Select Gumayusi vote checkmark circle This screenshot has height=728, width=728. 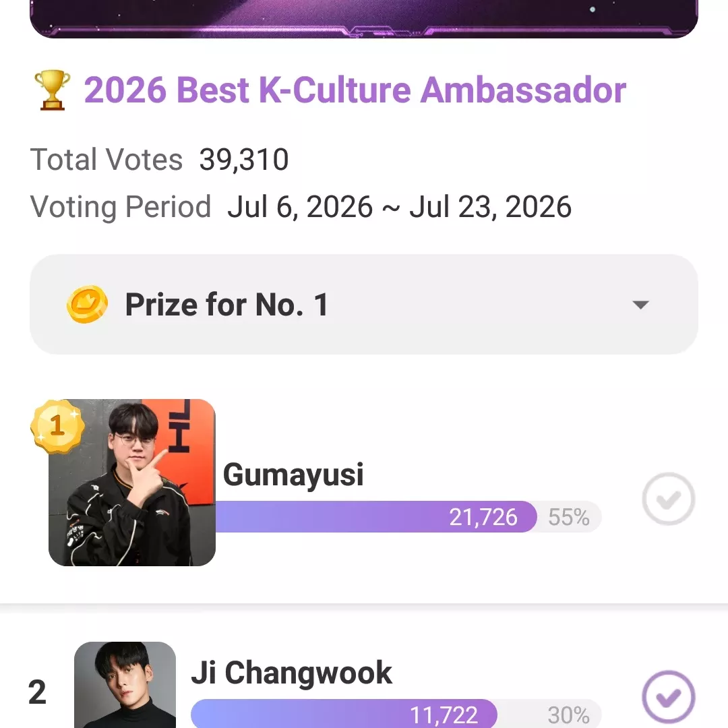coord(668,499)
